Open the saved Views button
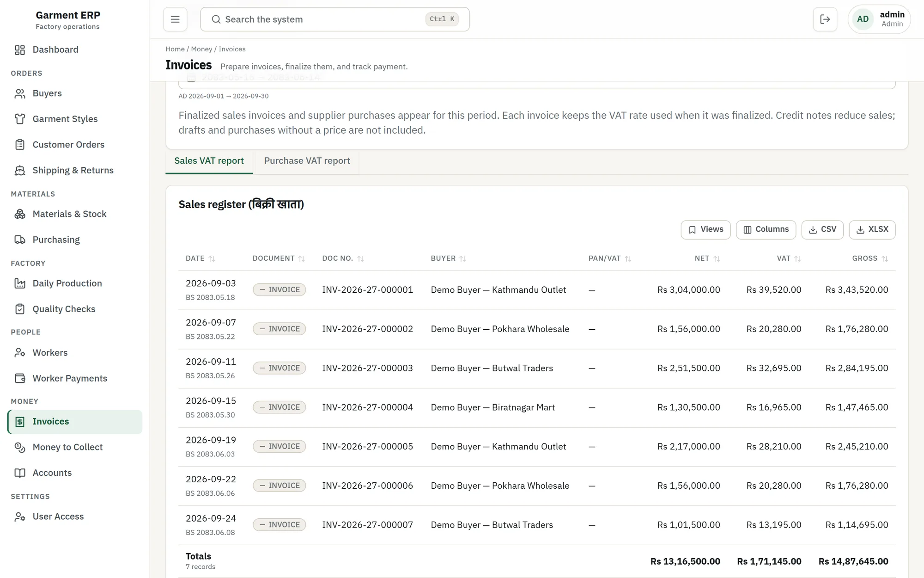 (705, 230)
